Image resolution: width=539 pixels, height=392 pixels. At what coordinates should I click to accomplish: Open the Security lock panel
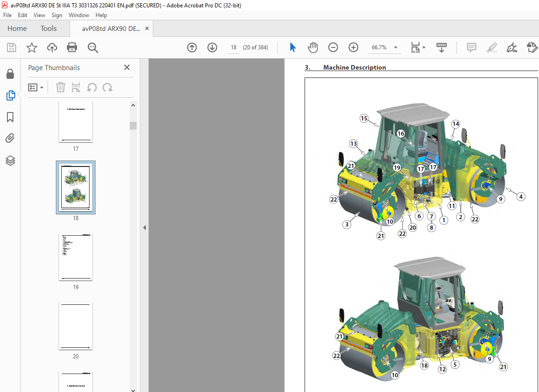click(x=10, y=73)
